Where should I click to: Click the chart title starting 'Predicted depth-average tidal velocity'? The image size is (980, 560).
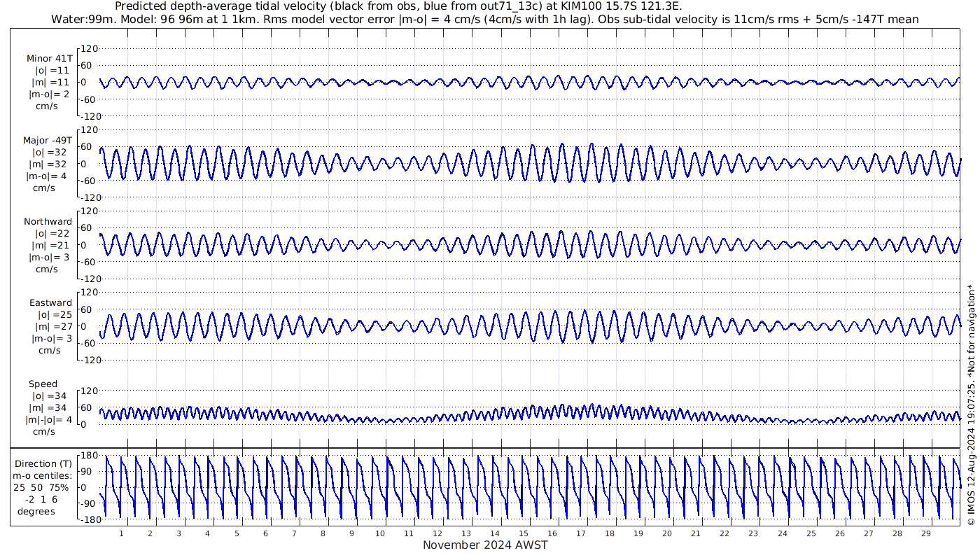click(398, 6)
